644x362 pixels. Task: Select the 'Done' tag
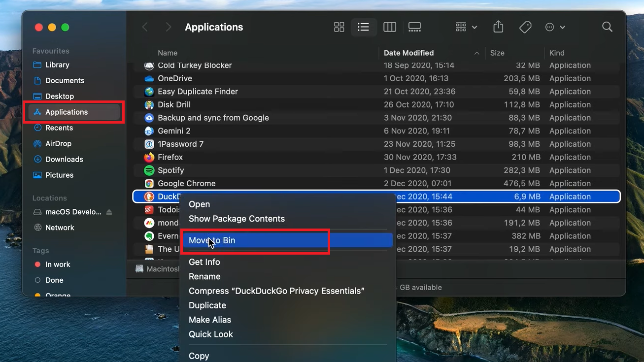coord(49,280)
